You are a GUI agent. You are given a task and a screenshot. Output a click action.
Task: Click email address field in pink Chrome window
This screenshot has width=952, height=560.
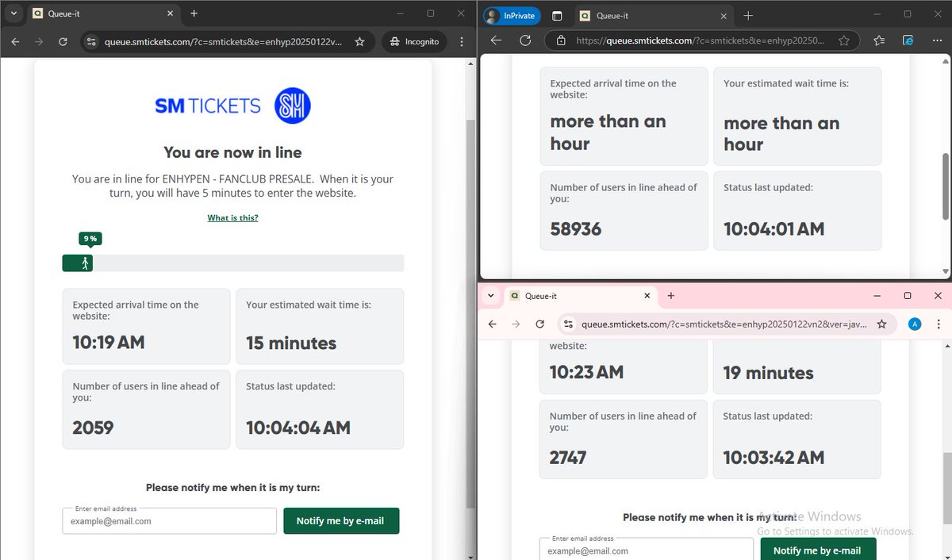[x=646, y=550]
